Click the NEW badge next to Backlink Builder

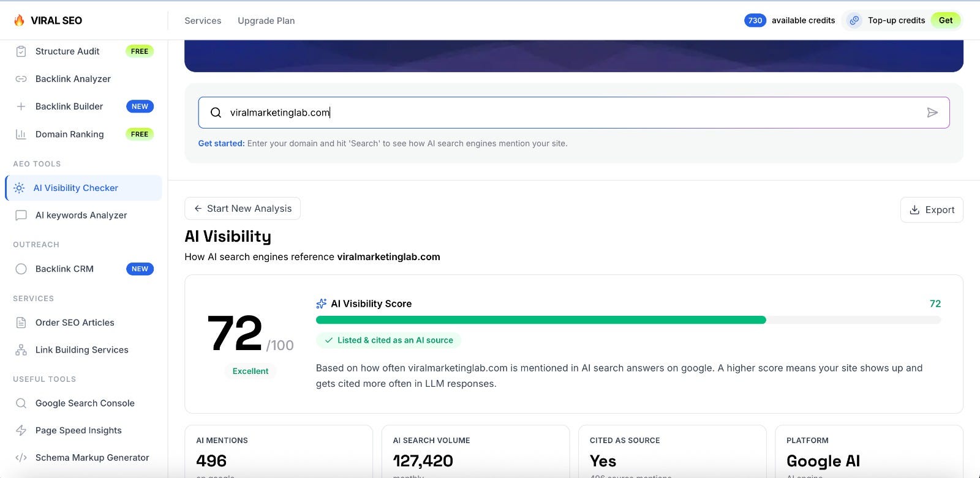[x=140, y=106]
